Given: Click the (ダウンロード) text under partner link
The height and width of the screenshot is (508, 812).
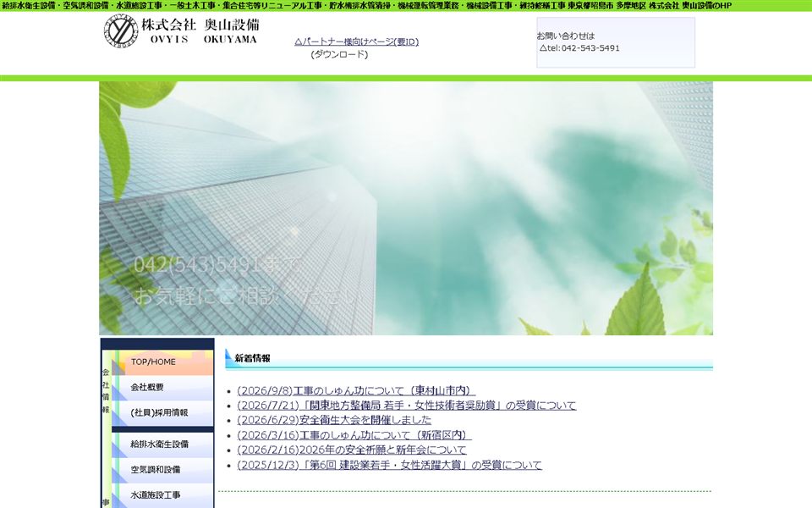Looking at the screenshot, I should tap(339, 54).
